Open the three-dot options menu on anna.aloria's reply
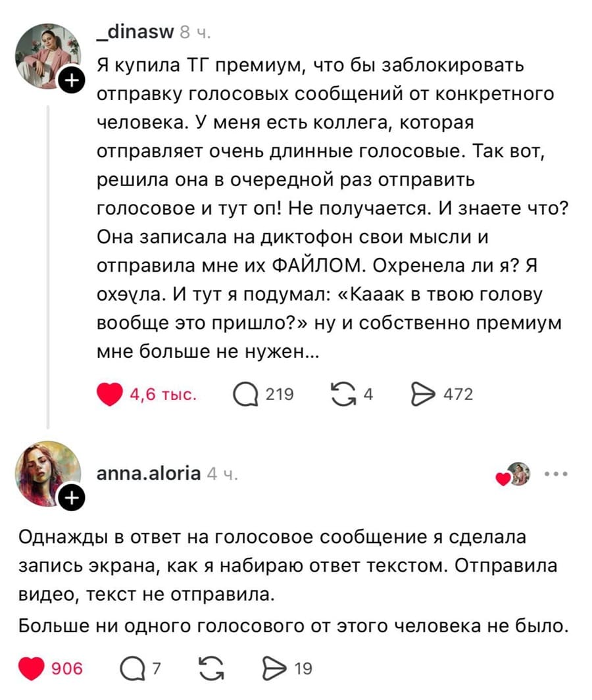 pyautogui.click(x=556, y=476)
